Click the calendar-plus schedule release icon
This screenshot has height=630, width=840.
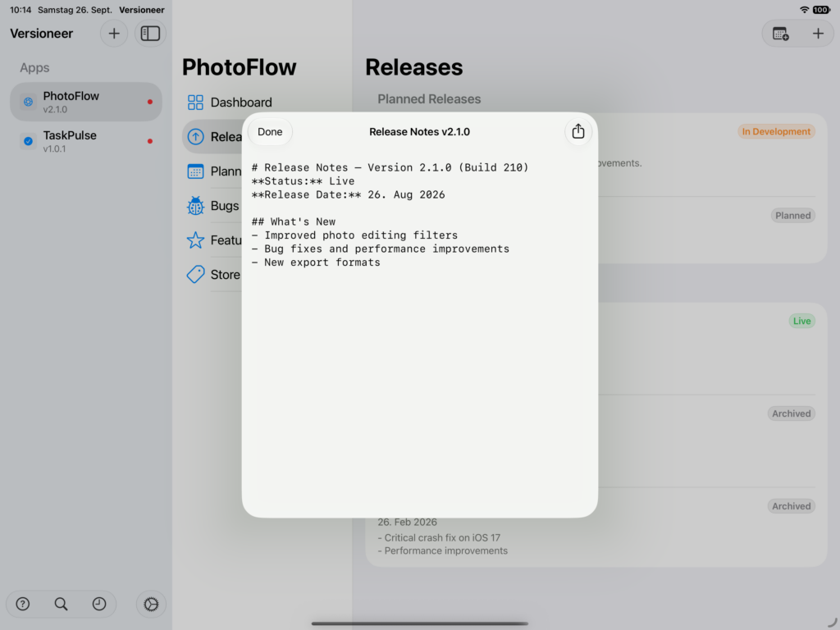click(x=781, y=34)
